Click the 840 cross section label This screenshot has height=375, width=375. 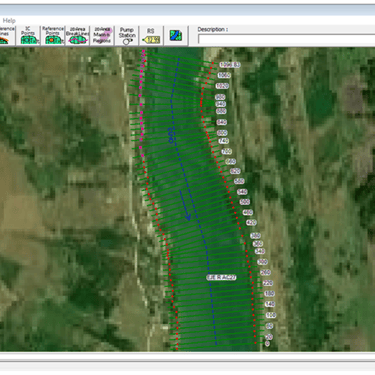pyautogui.click(x=221, y=122)
